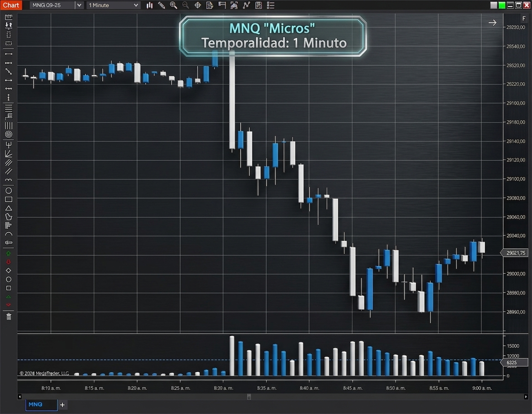Viewport: 532px width, 414px height.
Task: Click the 28980,00 price label
Action: click(x=516, y=293)
